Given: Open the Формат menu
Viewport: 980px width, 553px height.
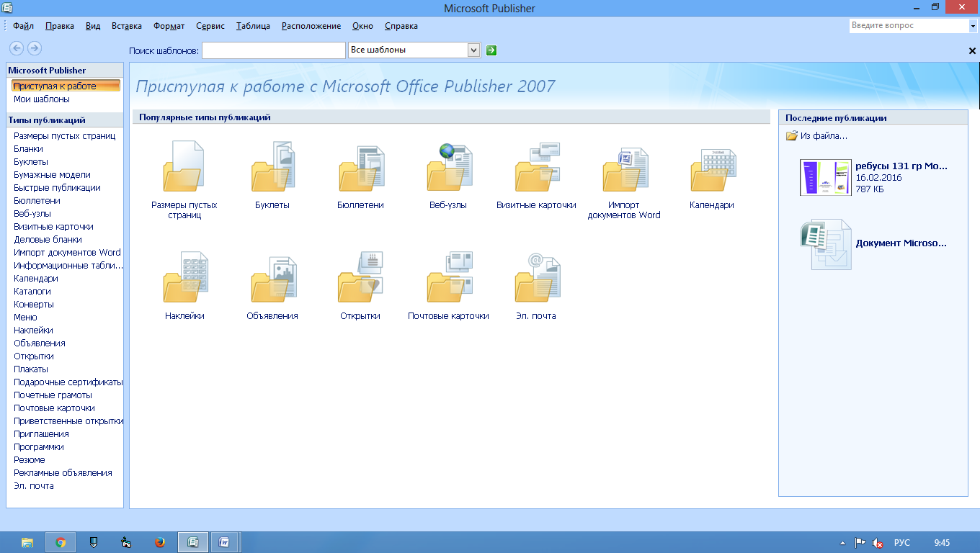Looking at the screenshot, I should point(169,26).
